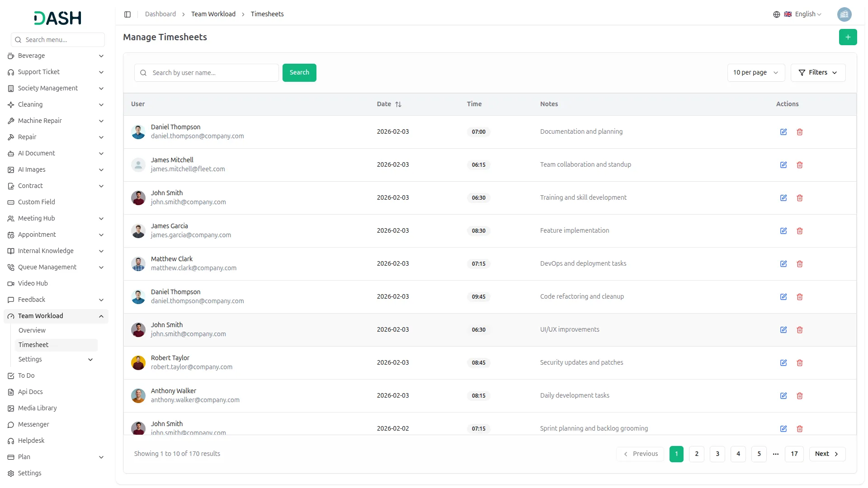Viewport: 868px width, 488px height.
Task: Delete the Training and skill development entry
Action: [800, 198]
